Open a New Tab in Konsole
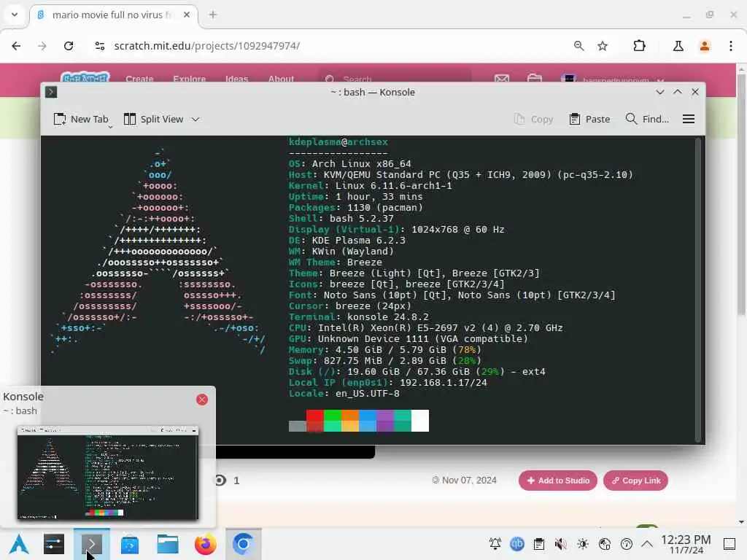Screen dimensions: 747x560 pyautogui.click(x=81, y=119)
